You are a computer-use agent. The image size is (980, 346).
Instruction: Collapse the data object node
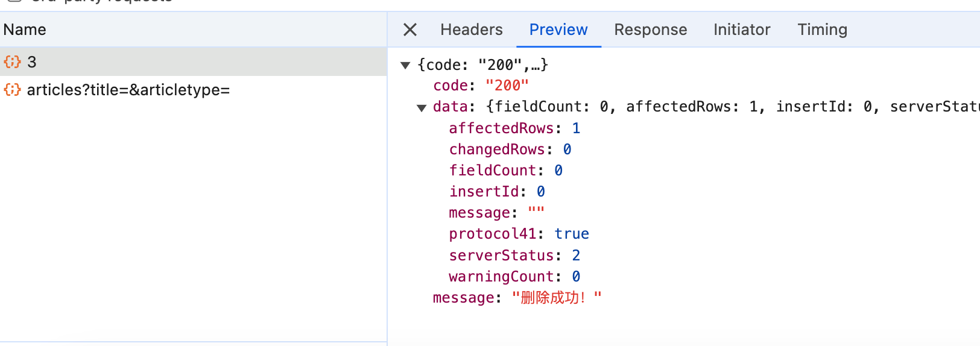click(x=422, y=107)
